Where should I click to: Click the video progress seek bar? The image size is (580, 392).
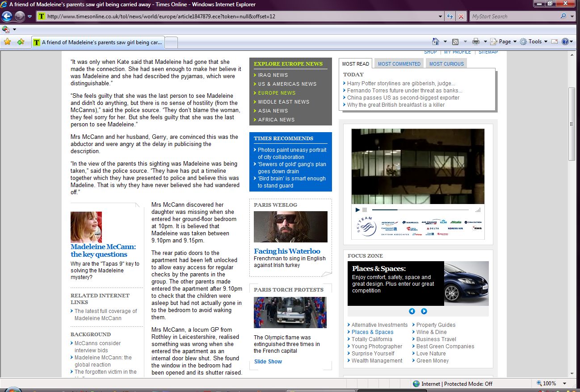click(x=420, y=210)
